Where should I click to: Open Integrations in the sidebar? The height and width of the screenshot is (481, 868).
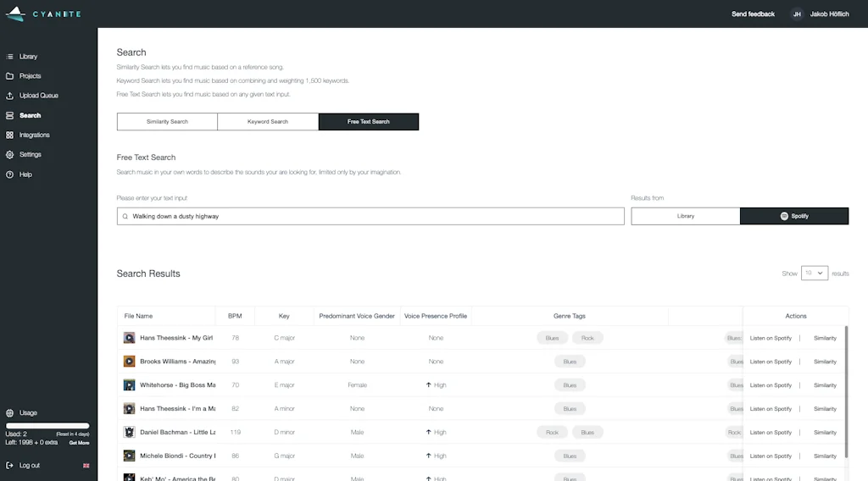(34, 135)
